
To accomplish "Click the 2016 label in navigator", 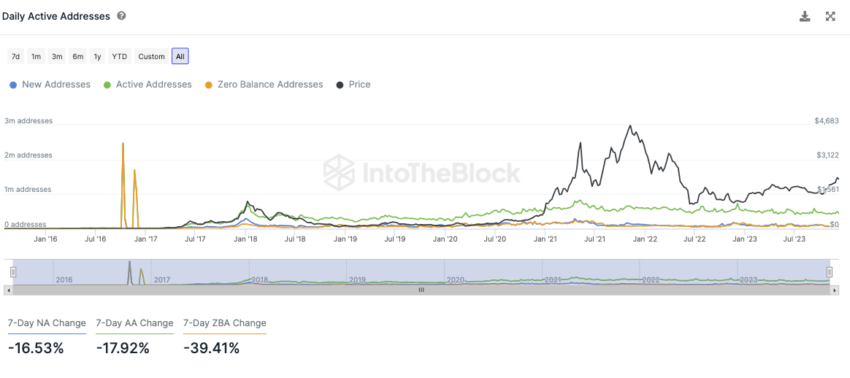I will 64,280.
